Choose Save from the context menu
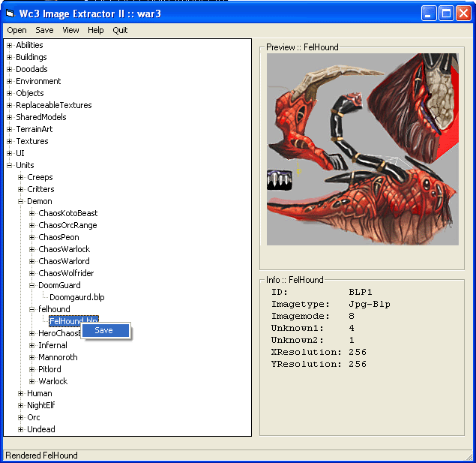 (106, 330)
